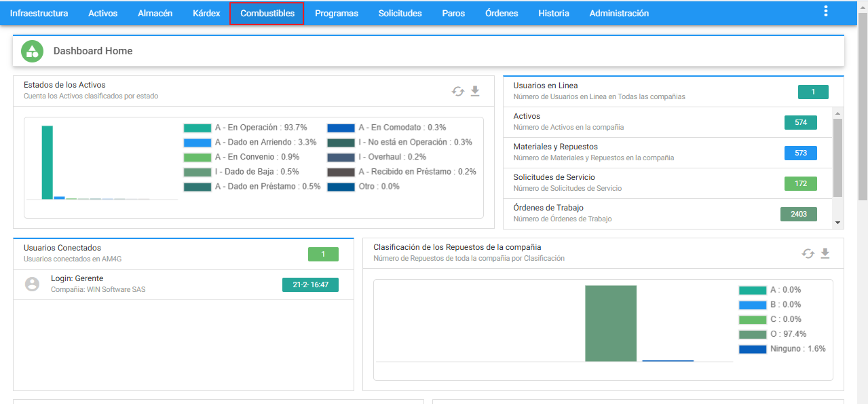Click the Gerente user avatar icon
The width and height of the screenshot is (868, 404).
(32, 284)
